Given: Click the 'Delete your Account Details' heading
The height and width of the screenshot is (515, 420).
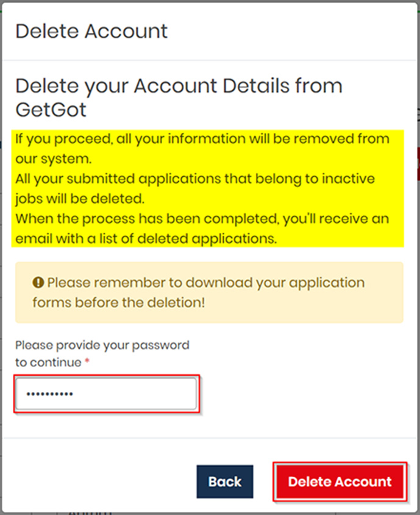Looking at the screenshot, I should click(179, 86).
